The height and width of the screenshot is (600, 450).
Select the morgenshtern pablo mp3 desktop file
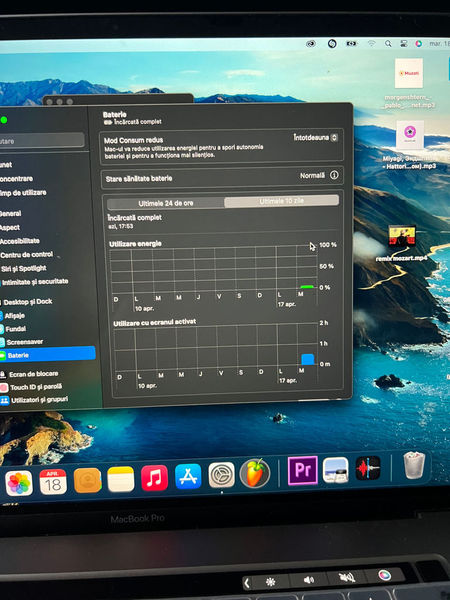click(x=409, y=83)
